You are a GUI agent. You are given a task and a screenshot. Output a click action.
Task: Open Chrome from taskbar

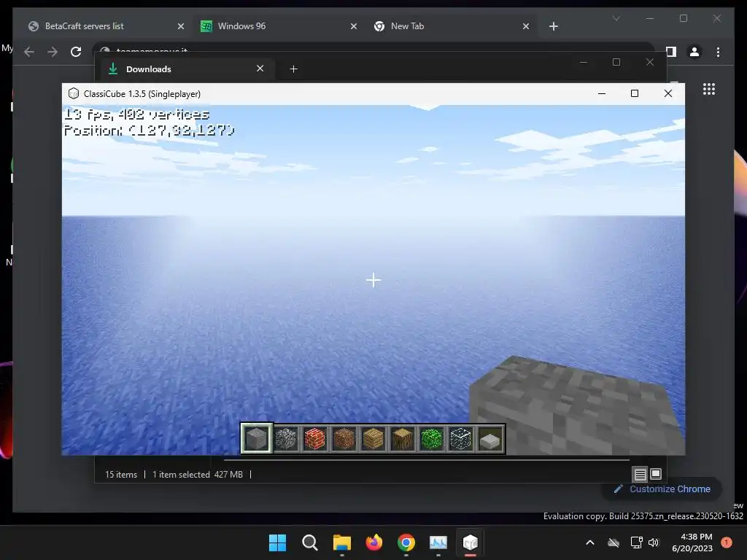click(406, 542)
